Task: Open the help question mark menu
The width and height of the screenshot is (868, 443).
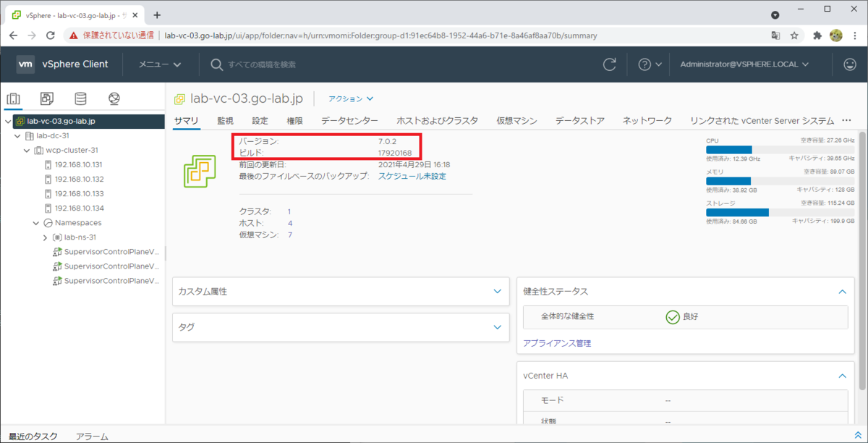Action: (x=650, y=64)
